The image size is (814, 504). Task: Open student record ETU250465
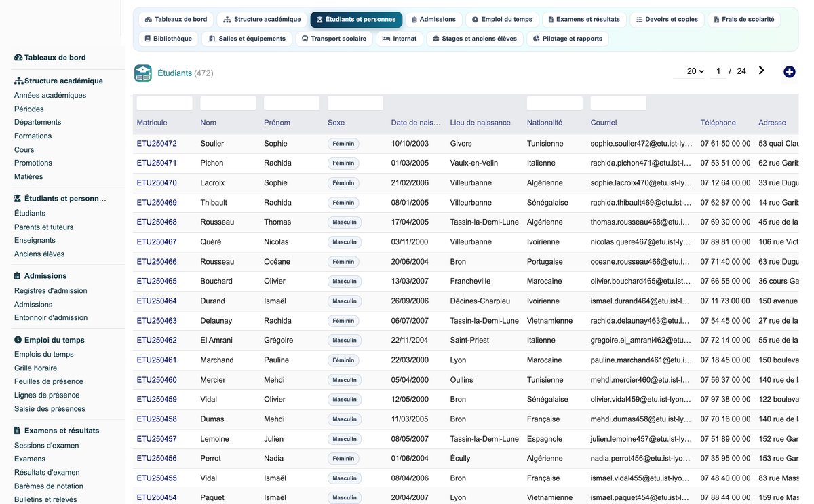[x=157, y=282]
